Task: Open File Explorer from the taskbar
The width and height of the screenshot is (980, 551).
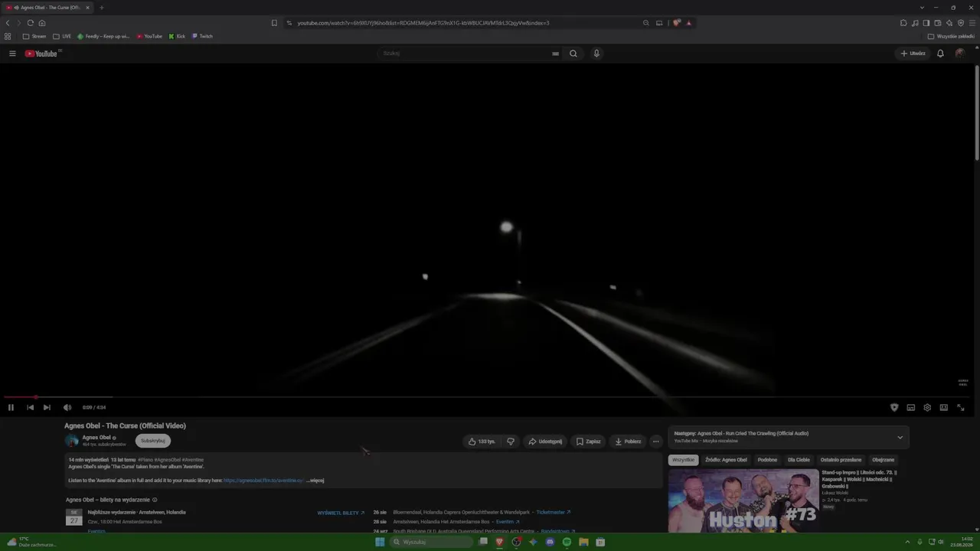Action: click(583, 542)
